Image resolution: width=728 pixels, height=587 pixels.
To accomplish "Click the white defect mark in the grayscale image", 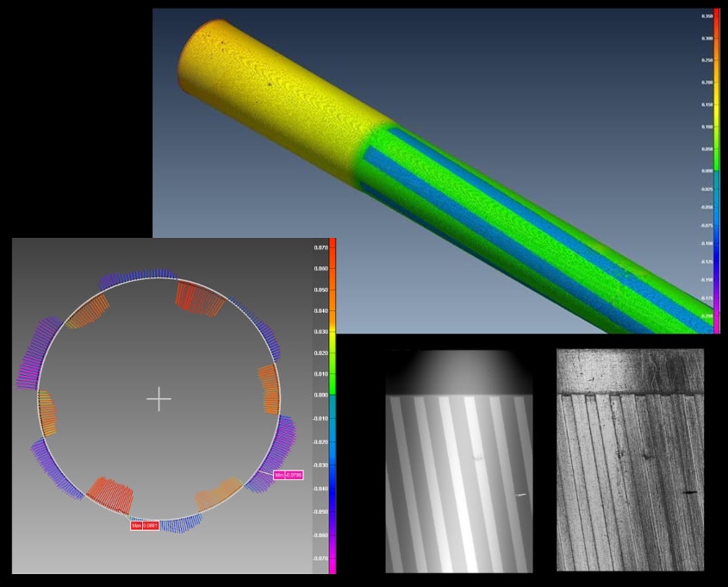I will click(520, 495).
